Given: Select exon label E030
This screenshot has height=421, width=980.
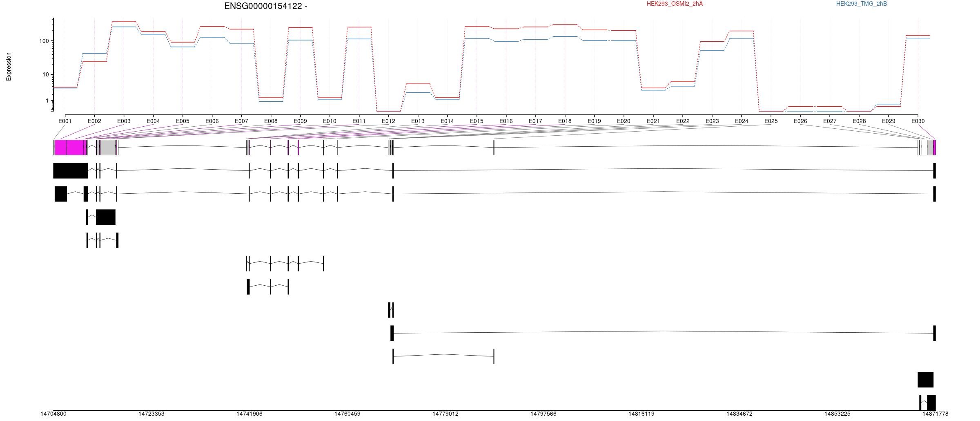Looking at the screenshot, I should pos(918,121).
